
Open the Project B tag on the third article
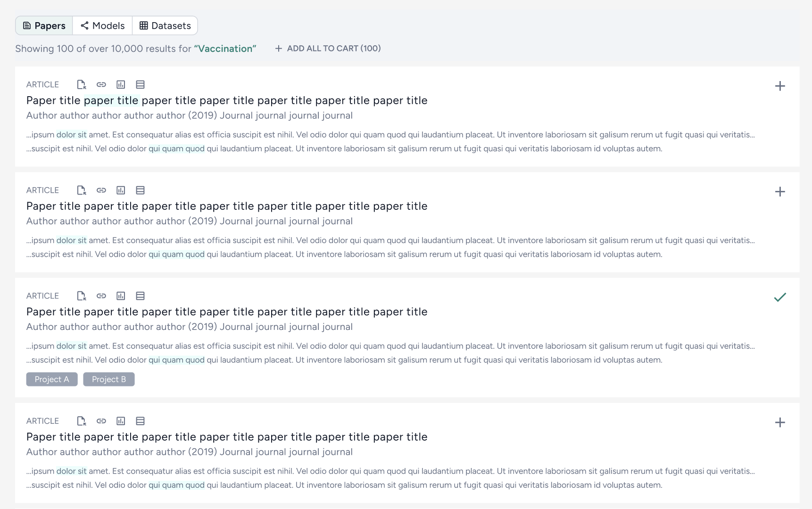tap(108, 379)
